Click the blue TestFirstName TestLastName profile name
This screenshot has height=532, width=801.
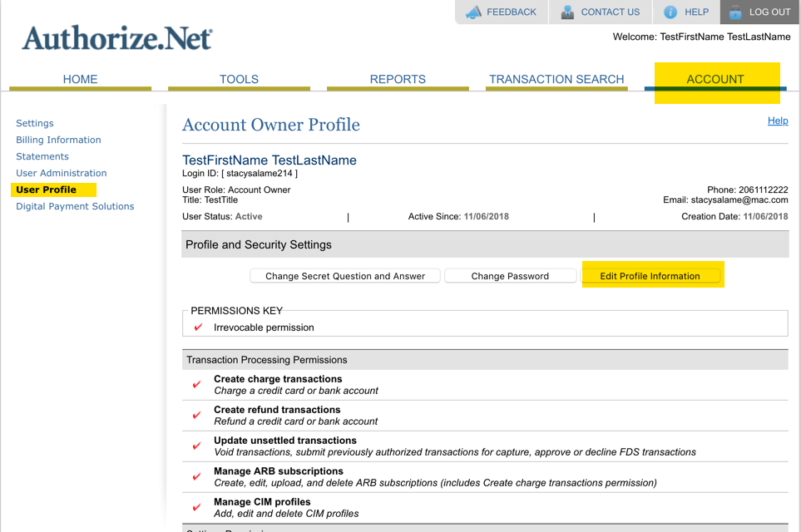269,160
